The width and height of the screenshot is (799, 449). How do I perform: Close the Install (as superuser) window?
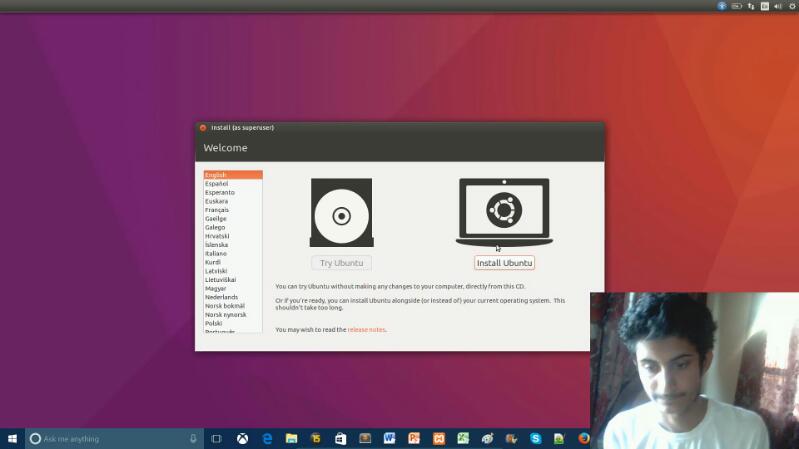click(203, 128)
